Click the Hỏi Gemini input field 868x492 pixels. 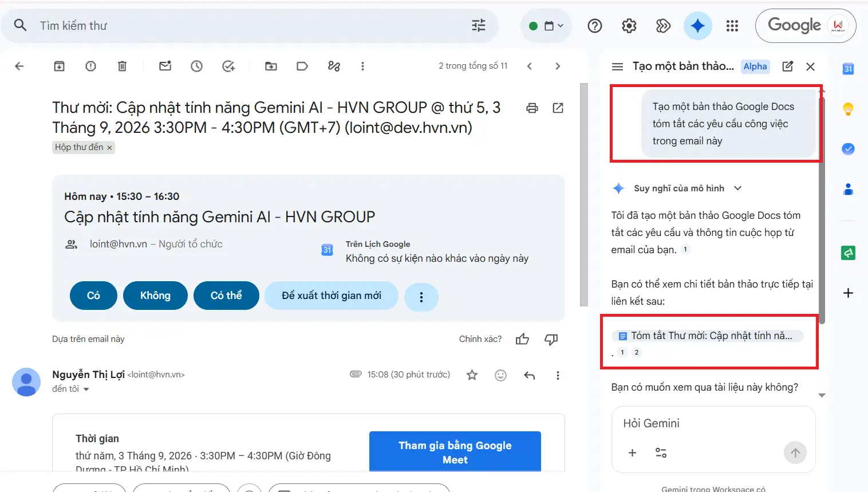pos(713,423)
